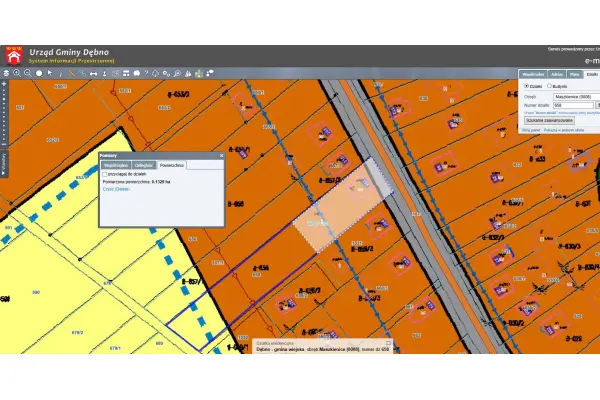
Task: Click the plus at zoom bar top
Action: pos(4,83)
